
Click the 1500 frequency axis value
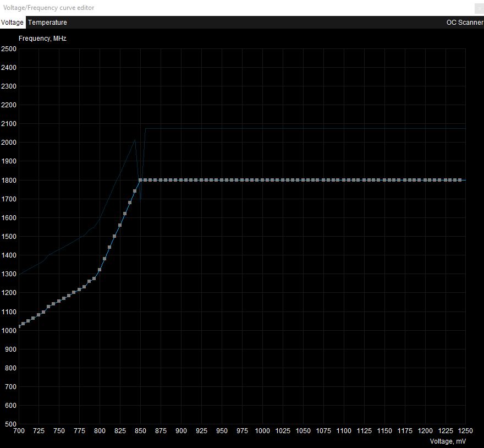click(x=9, y=236)
